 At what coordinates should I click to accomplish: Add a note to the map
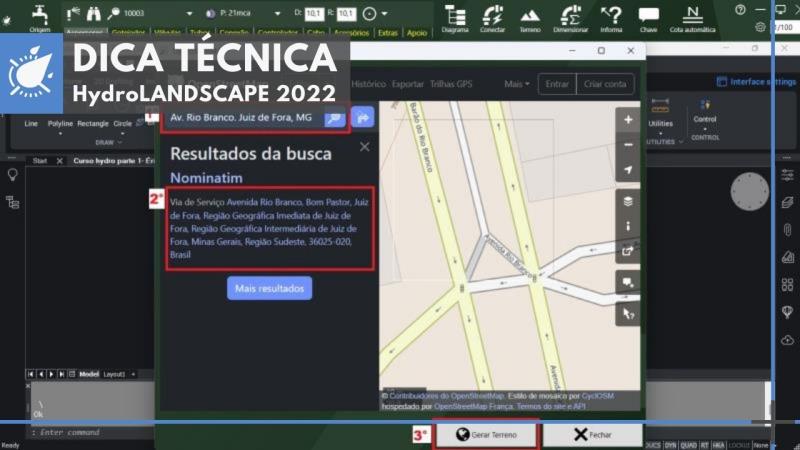pyautogui.click(x=628, y=282)
